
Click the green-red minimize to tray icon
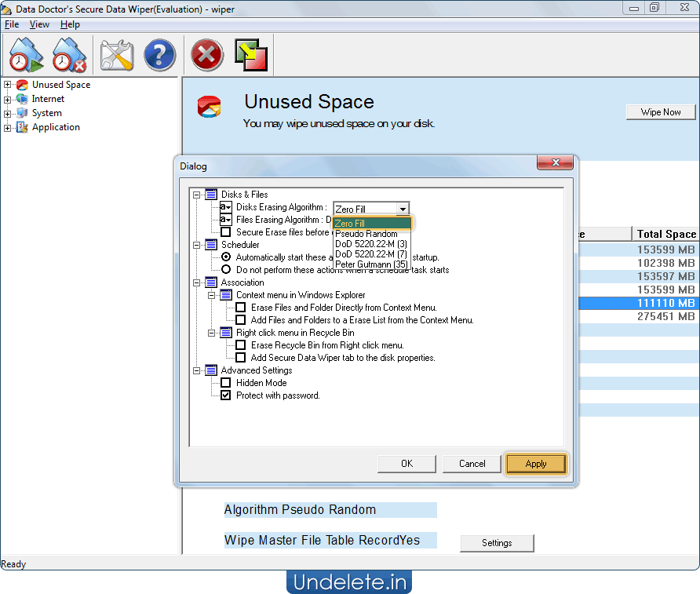[251, 56]
